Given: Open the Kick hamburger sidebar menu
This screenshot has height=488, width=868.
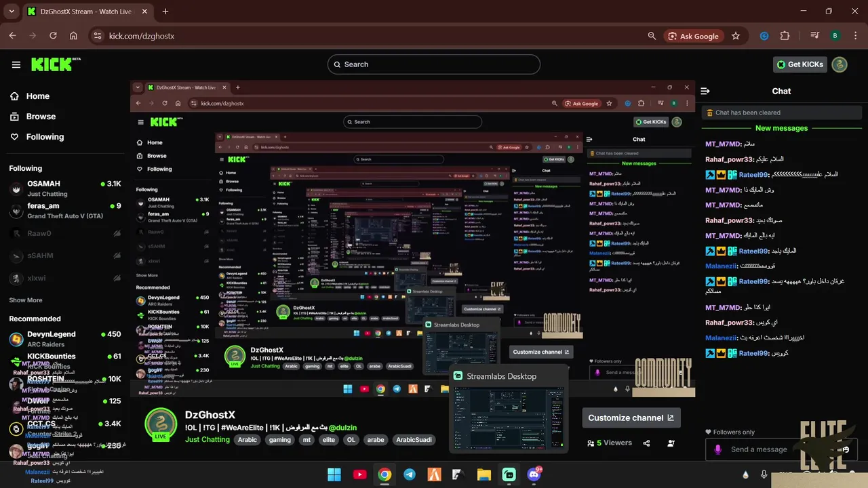Looking at the screenshot, I should pos(16,64).
